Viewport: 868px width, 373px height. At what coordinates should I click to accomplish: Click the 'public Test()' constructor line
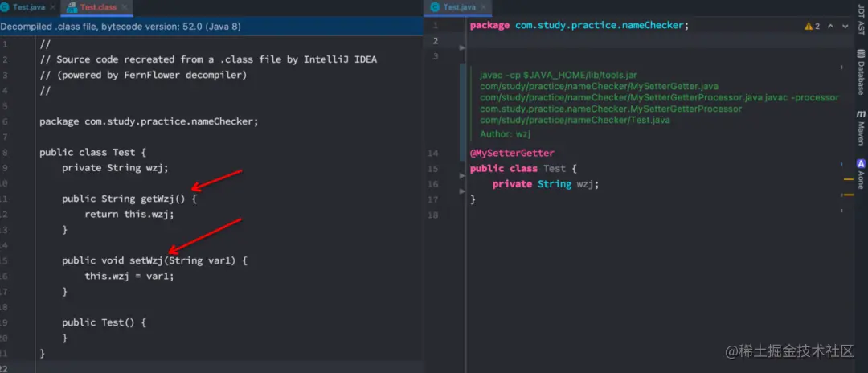click(104, 322)
